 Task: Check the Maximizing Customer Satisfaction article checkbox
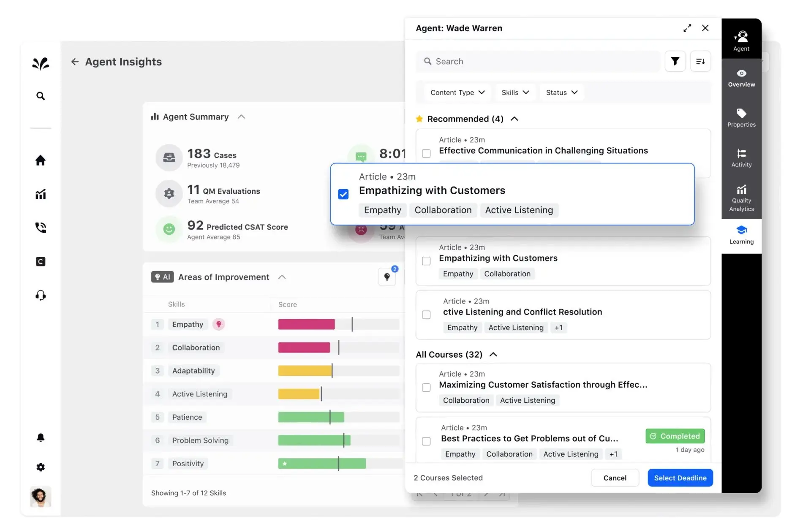click(x=426, y=388)
